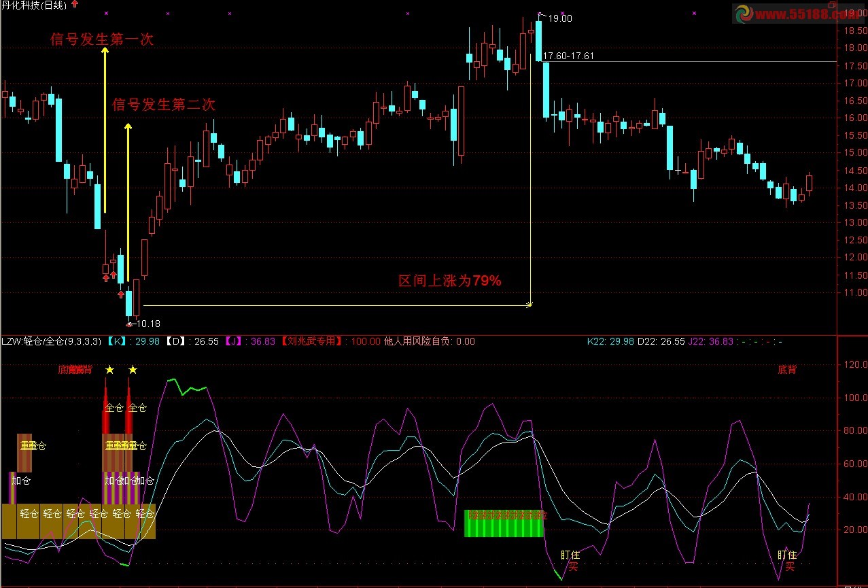Select the second yellow star signal marker
Viewport: 868px width, 588px height.
(133, 370)
